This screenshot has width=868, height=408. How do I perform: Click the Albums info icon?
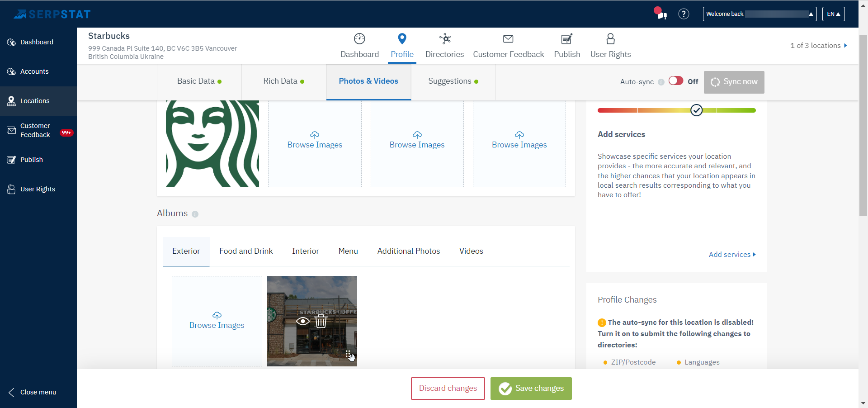(195, 214)
